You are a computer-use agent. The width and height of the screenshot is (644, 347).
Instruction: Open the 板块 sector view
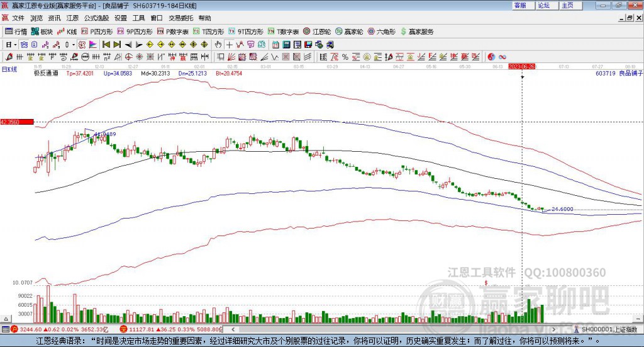coord(42,31)
